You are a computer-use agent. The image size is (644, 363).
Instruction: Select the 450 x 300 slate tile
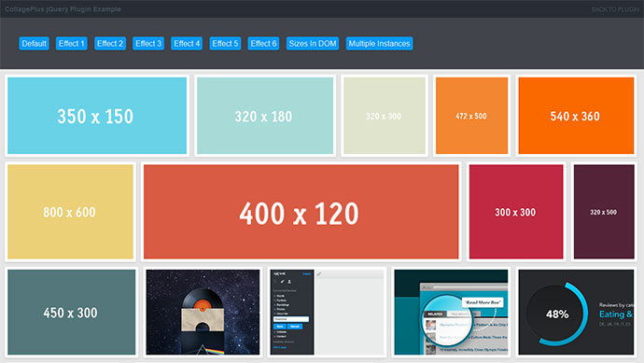(x=72, y=312)
